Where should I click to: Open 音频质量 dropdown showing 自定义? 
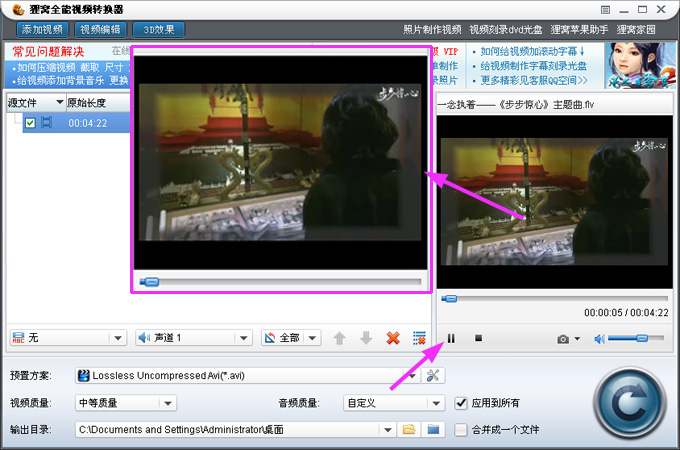tap(394, 403)
